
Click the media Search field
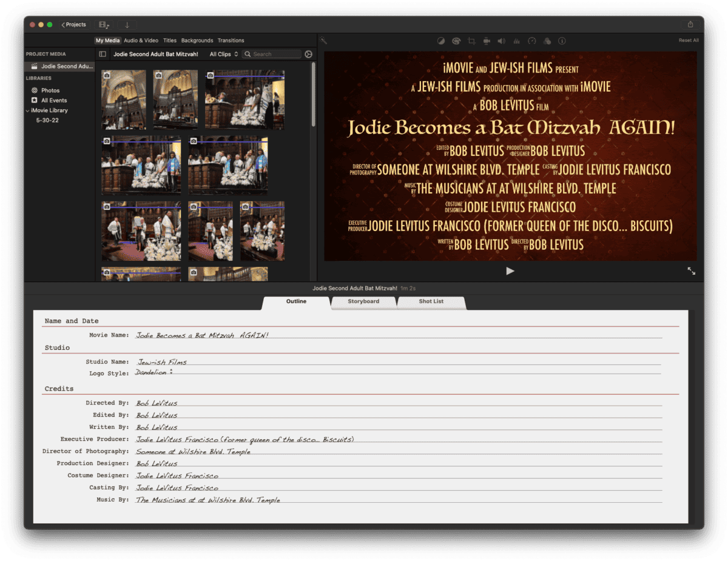(272, 54)
